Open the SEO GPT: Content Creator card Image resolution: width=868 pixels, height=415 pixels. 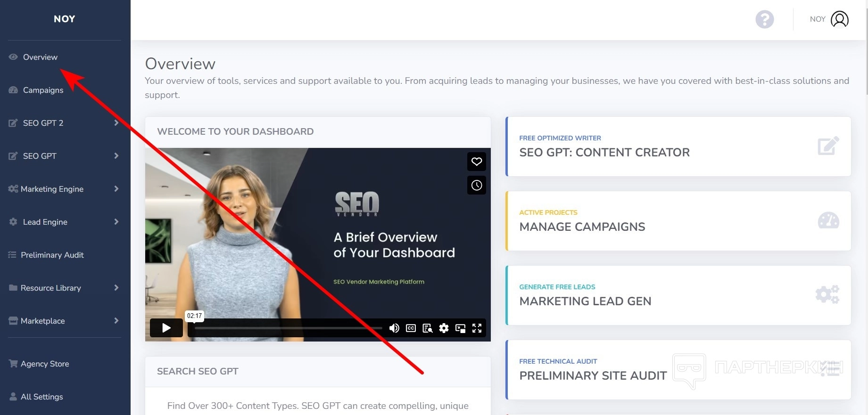pyautogui.click(x=678, y=146)
